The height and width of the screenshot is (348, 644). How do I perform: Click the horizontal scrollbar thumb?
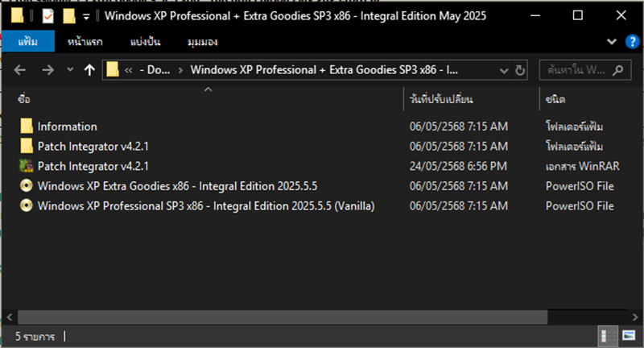[x=283, y=317]
